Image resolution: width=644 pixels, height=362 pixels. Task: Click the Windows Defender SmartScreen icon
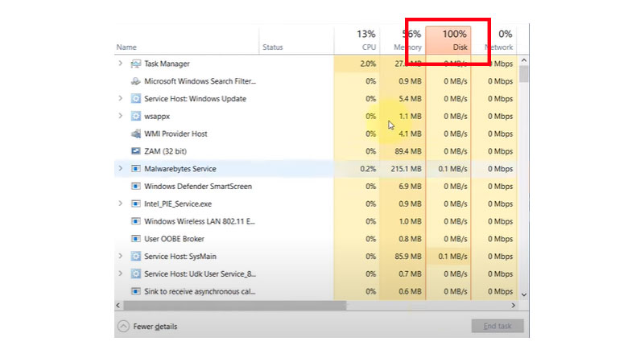[x=135, y=187]
